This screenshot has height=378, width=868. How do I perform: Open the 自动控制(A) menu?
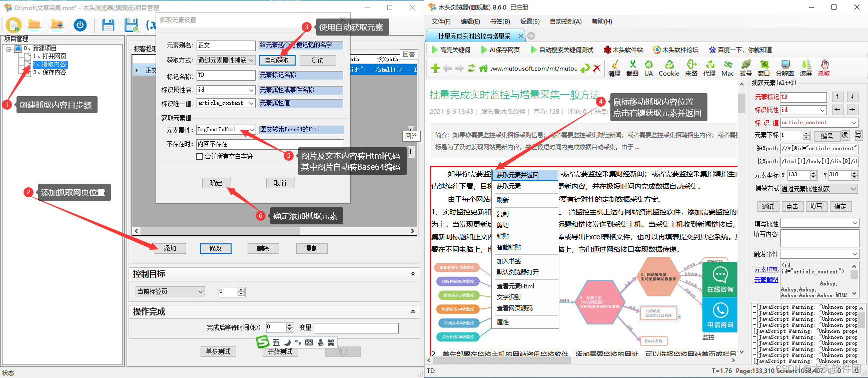coord(565,22)
